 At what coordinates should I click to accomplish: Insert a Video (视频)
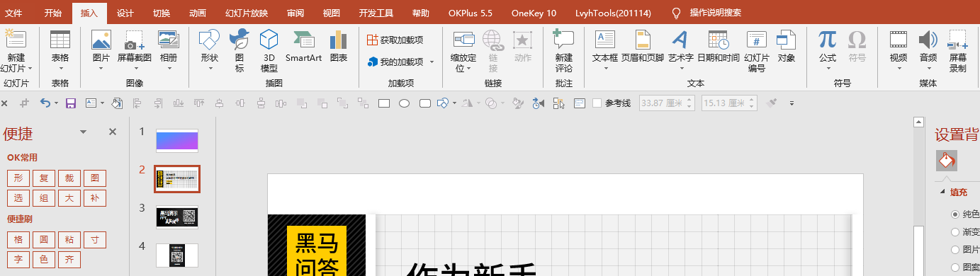[899, 50]
